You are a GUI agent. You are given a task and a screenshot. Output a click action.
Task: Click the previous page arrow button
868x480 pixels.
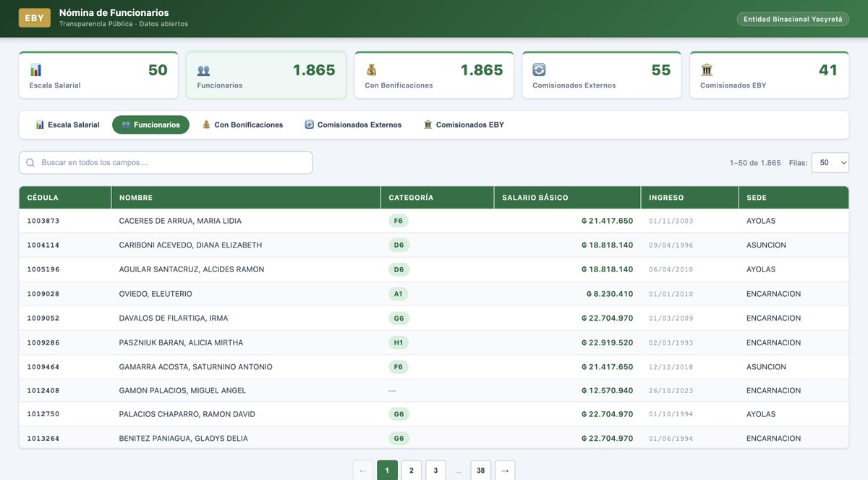(x=363, y=471)
